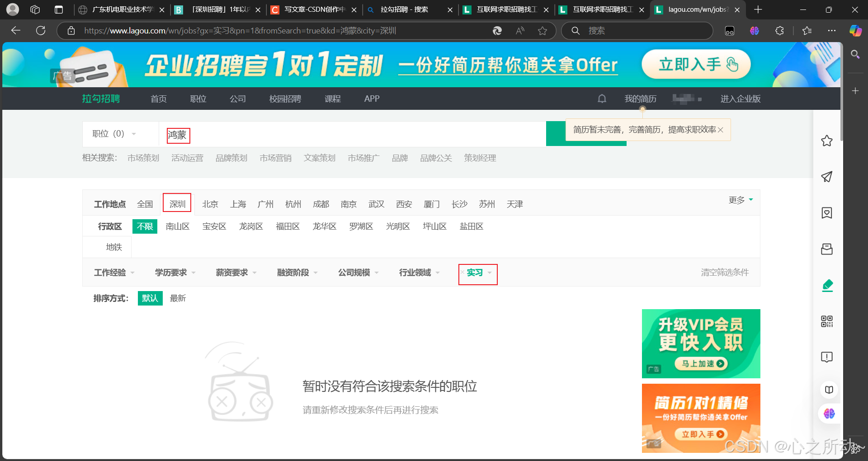Click the browser 搜索 box
This screenshot has height=461, width=868.
(637, 31)
